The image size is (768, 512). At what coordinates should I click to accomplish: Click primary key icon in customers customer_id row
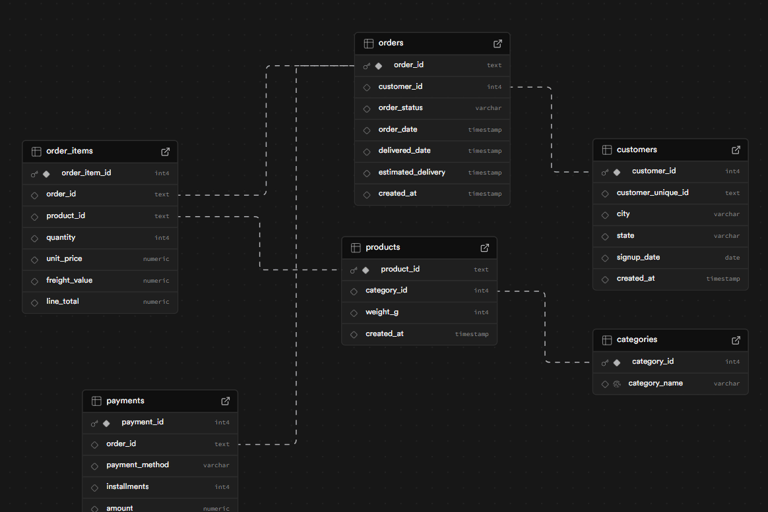(605, 172)
